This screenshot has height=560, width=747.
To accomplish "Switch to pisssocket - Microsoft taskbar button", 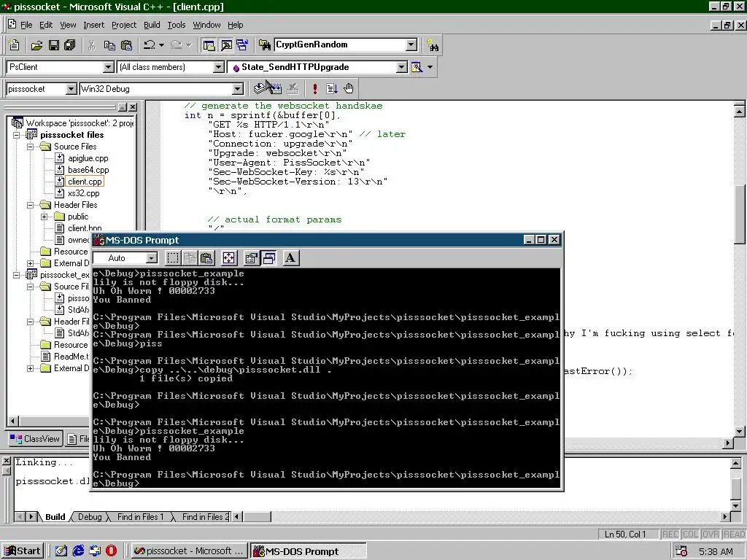I will [189, 551].
